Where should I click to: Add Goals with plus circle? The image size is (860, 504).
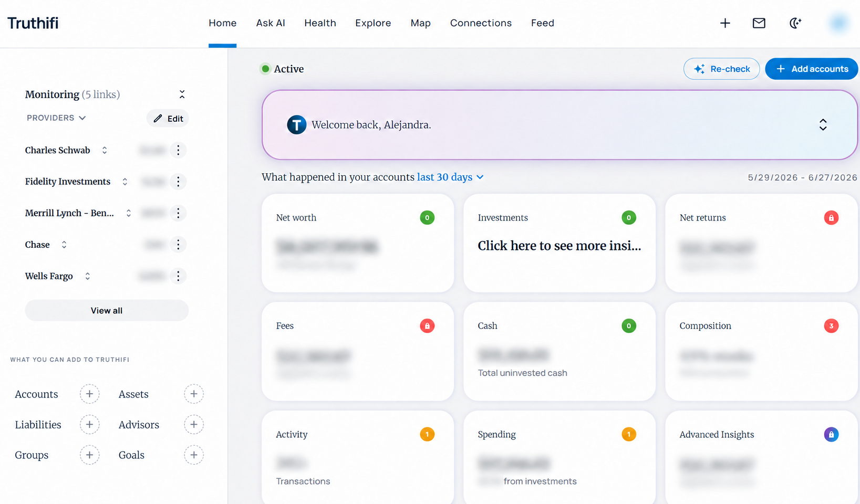(194, 455)
